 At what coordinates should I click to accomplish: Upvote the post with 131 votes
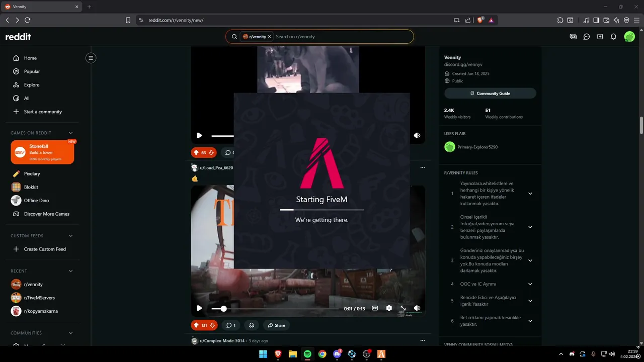(x=196, y=325)
